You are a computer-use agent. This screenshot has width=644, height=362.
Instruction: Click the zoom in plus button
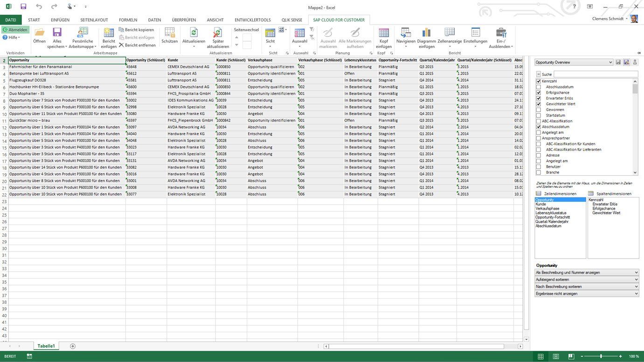[620, 356]
